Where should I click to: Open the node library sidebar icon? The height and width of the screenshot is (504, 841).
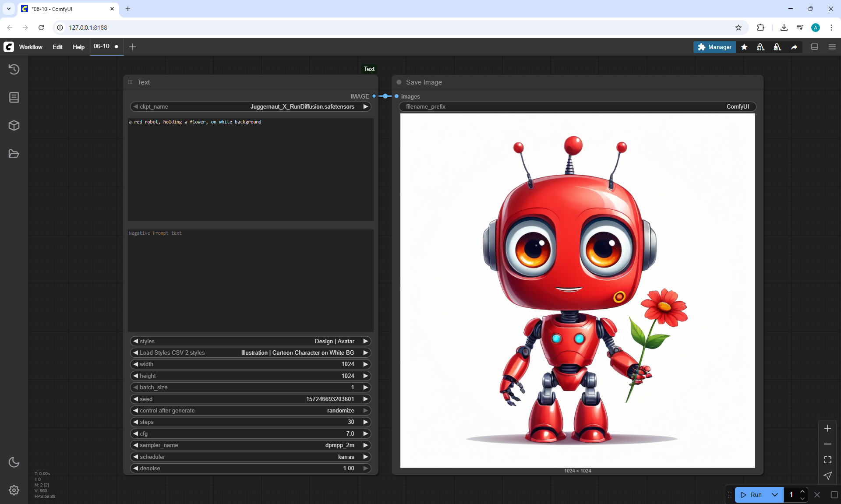pos(14,97)
